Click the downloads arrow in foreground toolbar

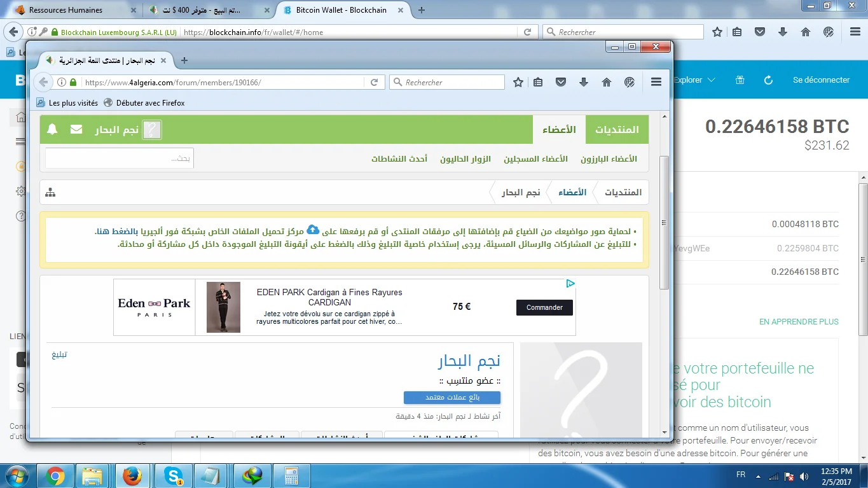[584, 82]
